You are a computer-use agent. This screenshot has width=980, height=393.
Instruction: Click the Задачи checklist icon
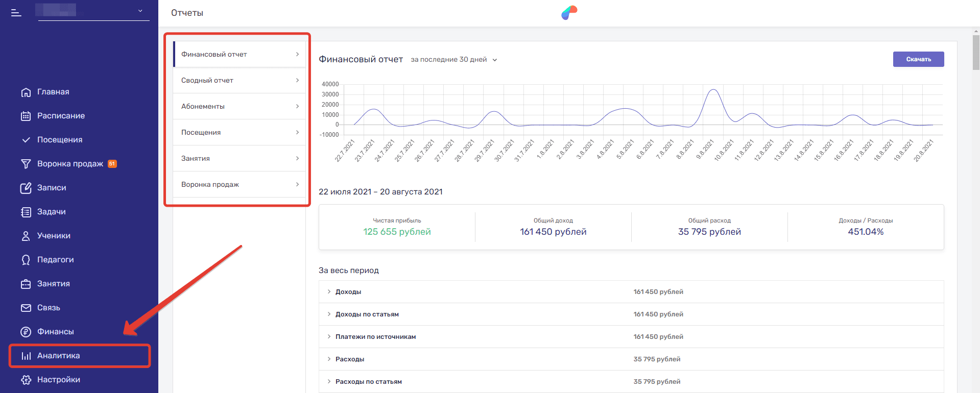point(26,212)
